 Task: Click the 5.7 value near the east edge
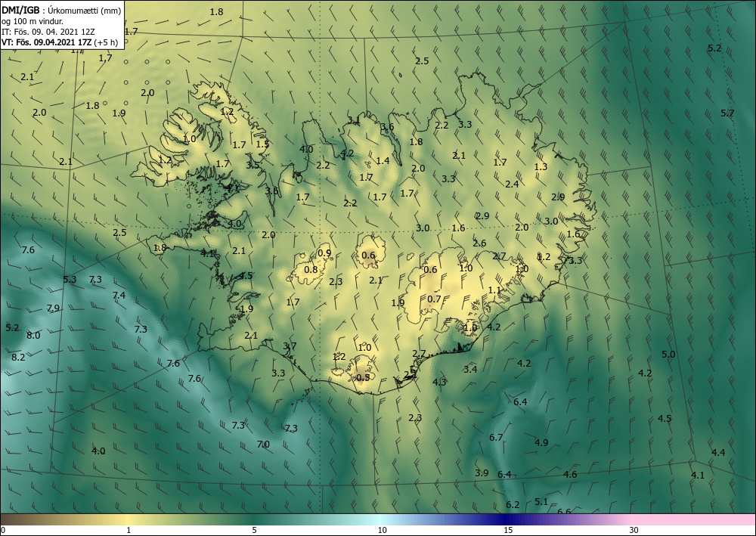(x=727, y=113)
